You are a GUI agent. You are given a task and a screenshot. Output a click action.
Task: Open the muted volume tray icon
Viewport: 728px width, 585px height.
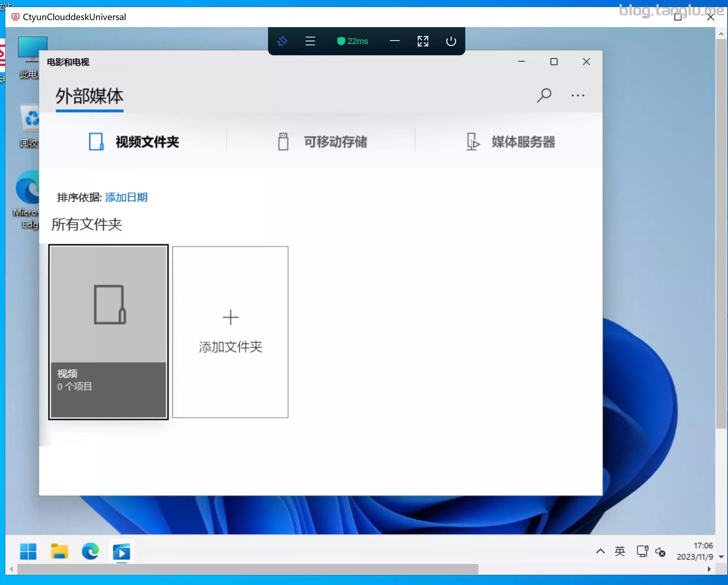coord(660,552)
